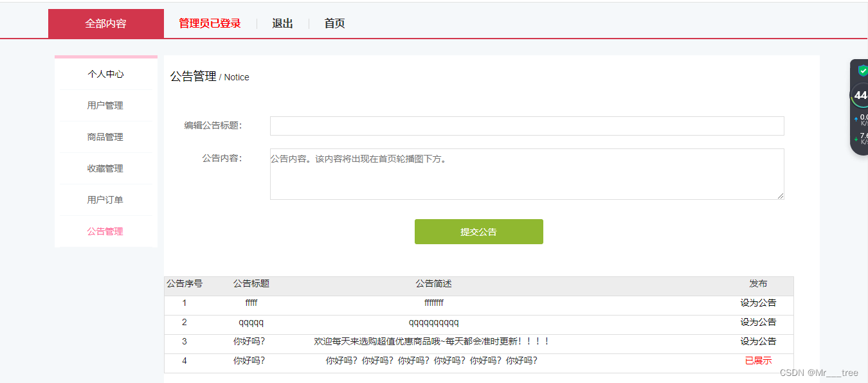
Task: Click the download speed arrow in side widget
Action: [856, 139]
